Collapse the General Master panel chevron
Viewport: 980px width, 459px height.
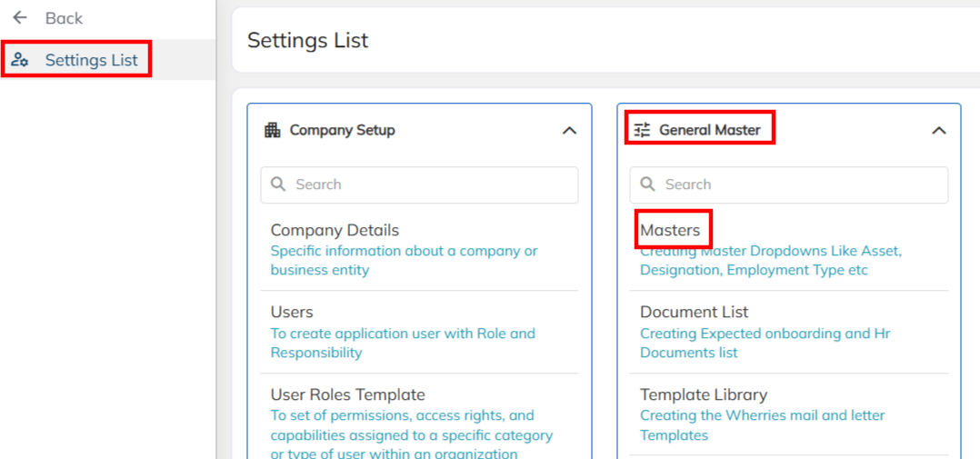(x=939, y=130)
